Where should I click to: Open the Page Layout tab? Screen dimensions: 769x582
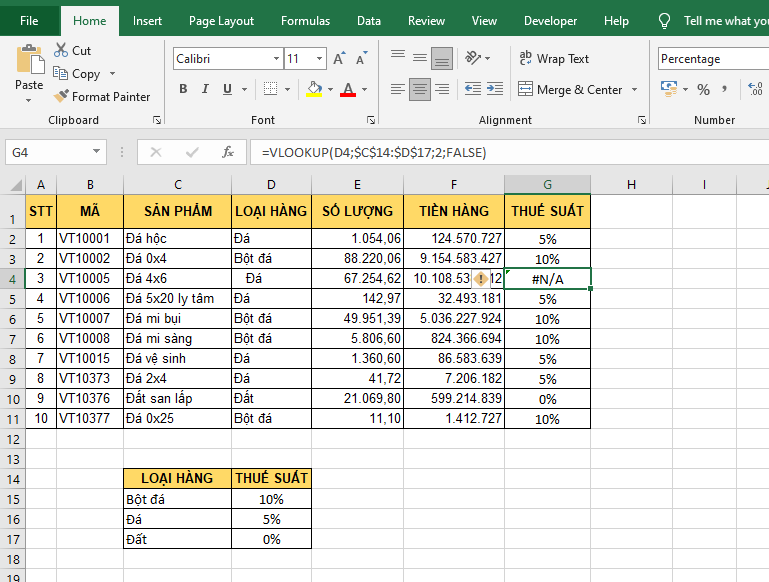tap(221, 21)
